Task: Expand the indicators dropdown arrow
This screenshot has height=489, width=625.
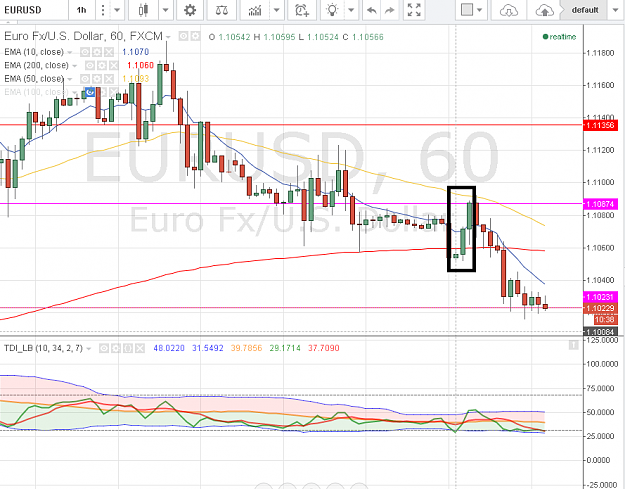Action: coord(277,10)
